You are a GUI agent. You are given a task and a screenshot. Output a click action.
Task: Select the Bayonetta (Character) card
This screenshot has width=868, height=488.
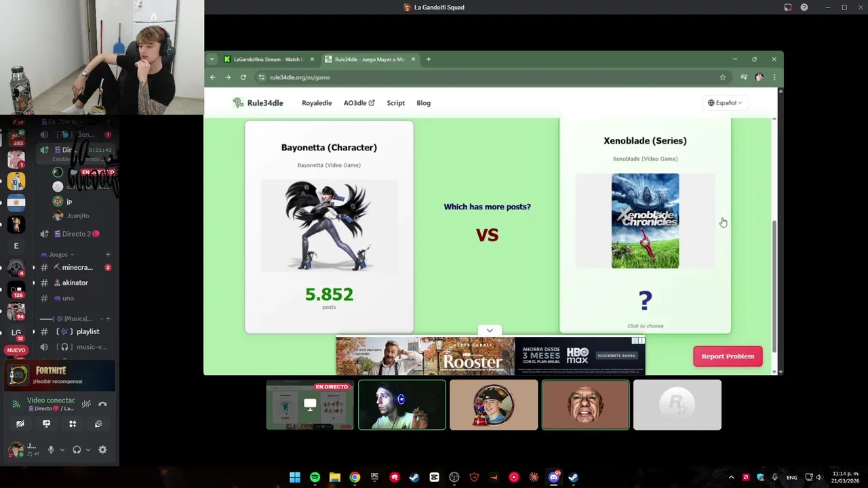[329, 227]
